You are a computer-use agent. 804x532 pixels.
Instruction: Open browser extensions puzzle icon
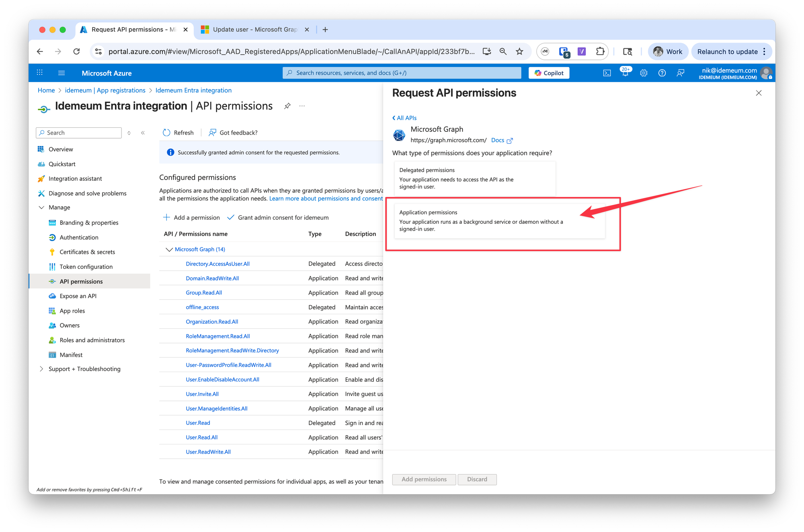600,51
